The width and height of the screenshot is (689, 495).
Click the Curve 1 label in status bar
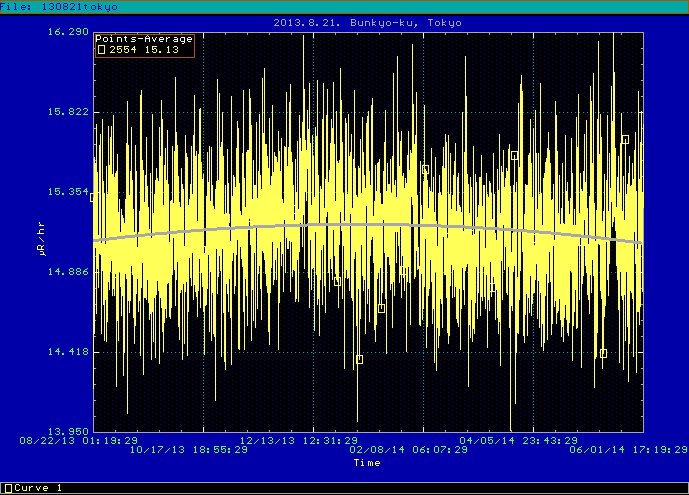38,488
